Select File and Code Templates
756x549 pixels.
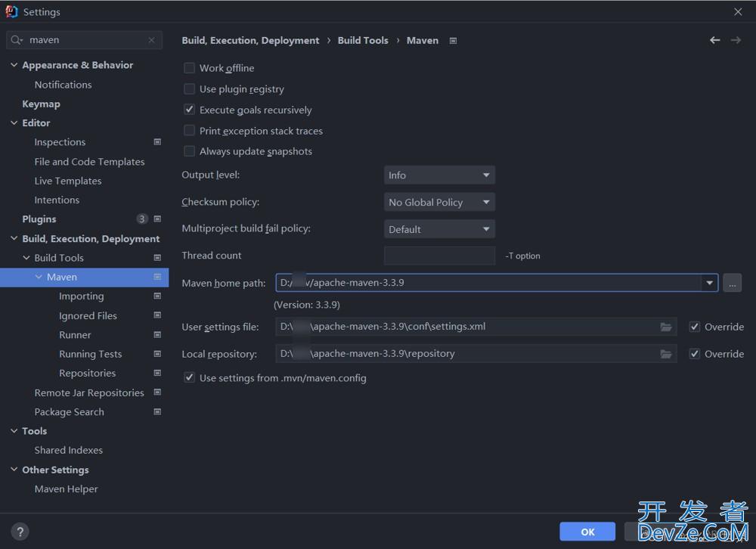[89, 162]
